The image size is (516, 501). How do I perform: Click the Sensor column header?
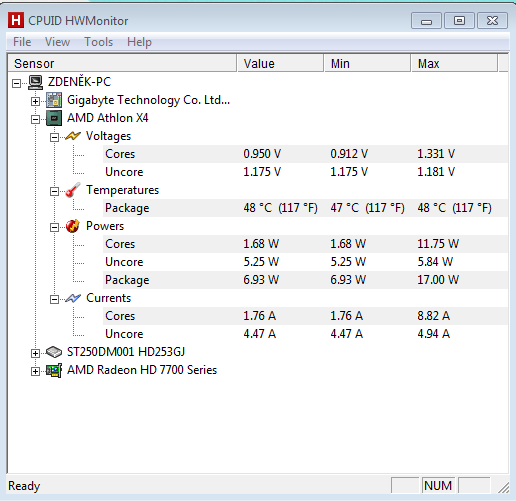[x=122, y=63]
